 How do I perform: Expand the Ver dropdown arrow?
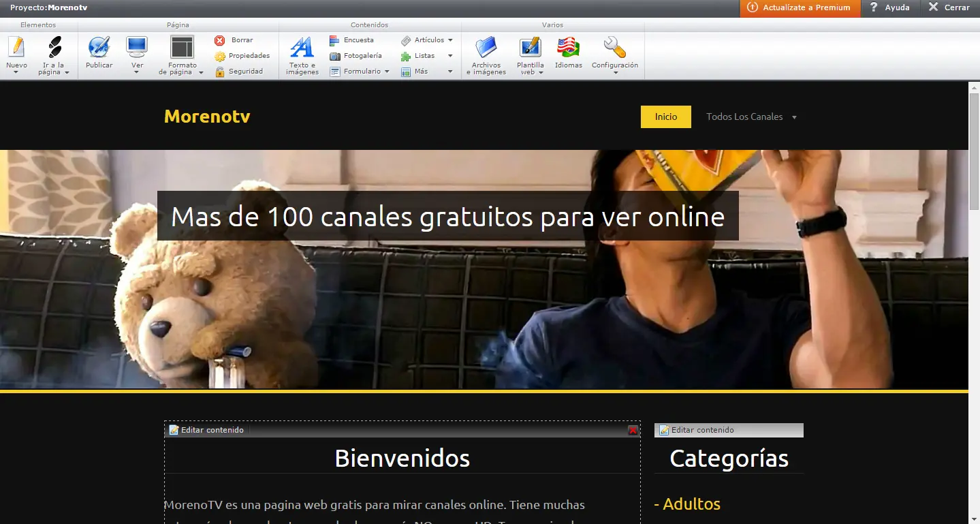137,72
